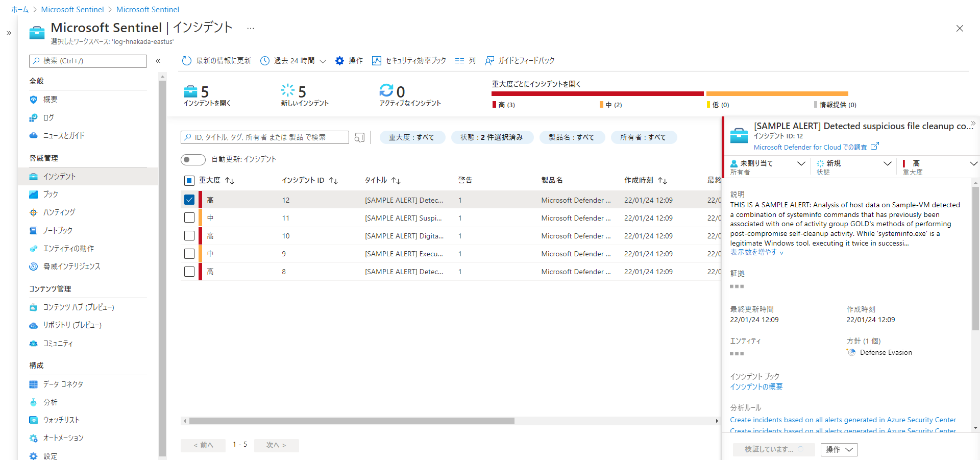Image resolution: width=980 pixels, height=460 pixels.
Task: Click the red 高 severity bar segment
Action: 598,94
